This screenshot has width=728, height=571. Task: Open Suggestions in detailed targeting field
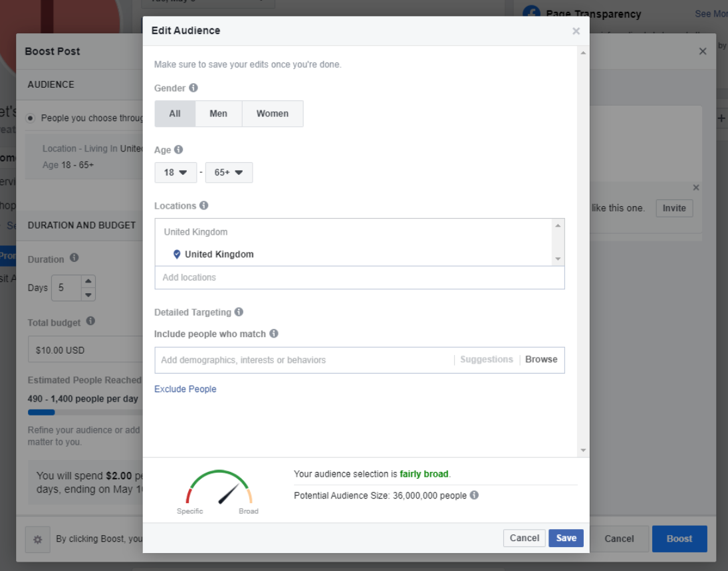click(487, 360)
